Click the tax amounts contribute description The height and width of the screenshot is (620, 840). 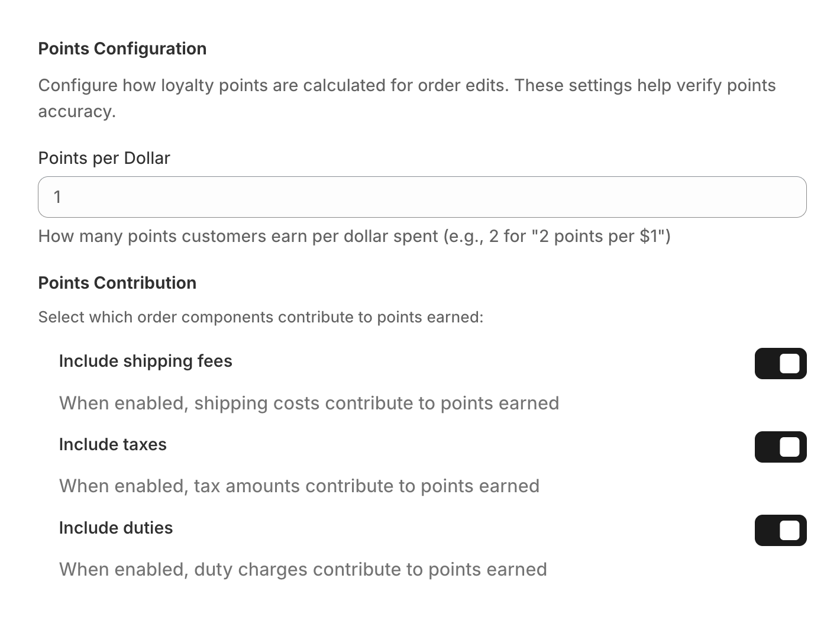(x=299, y=486)
